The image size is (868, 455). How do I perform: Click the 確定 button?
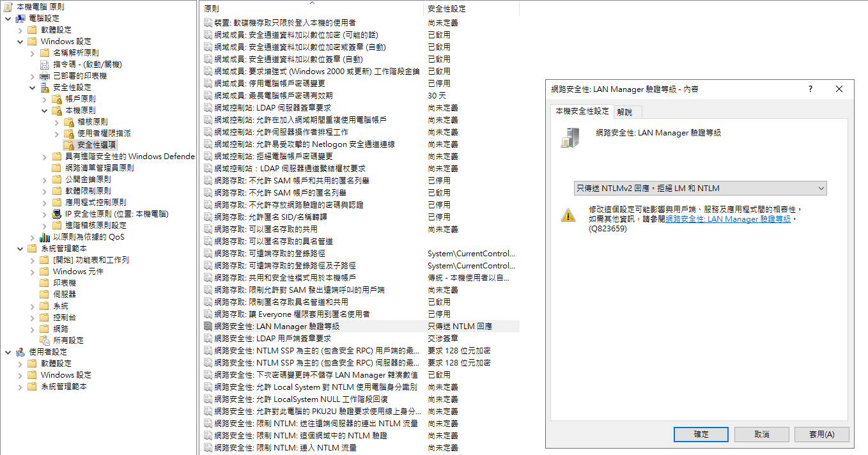[x=701, y=435]
